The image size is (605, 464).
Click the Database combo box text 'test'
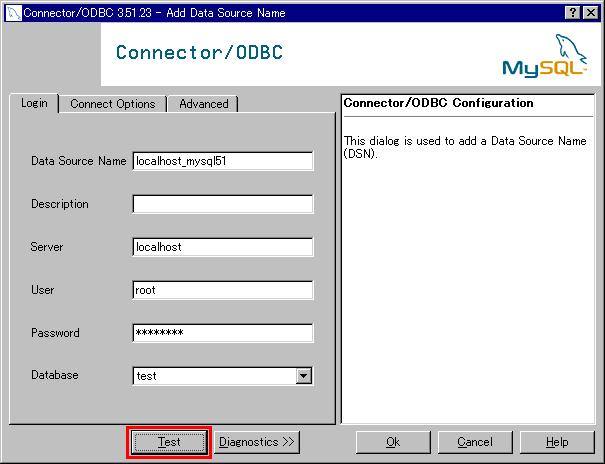(146, 376)
